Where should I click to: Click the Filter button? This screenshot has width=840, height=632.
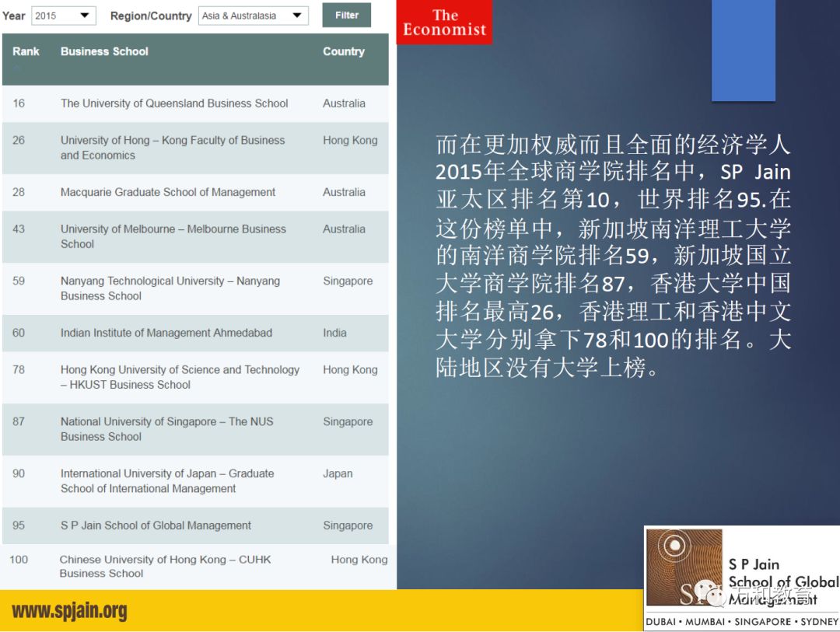347,15
